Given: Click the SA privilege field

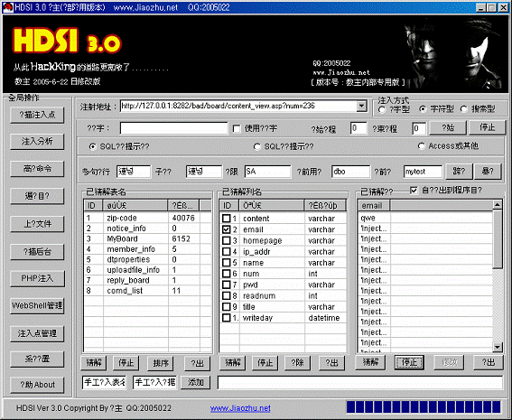Looking at the screenshot, I should (267, 172).
